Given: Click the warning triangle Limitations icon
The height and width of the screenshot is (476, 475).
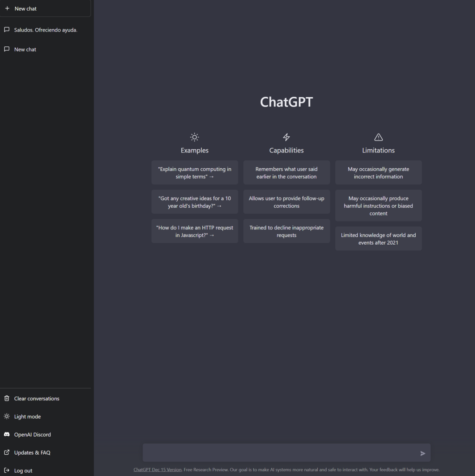Looking at the screenshot, I should (x=378, y=137).
